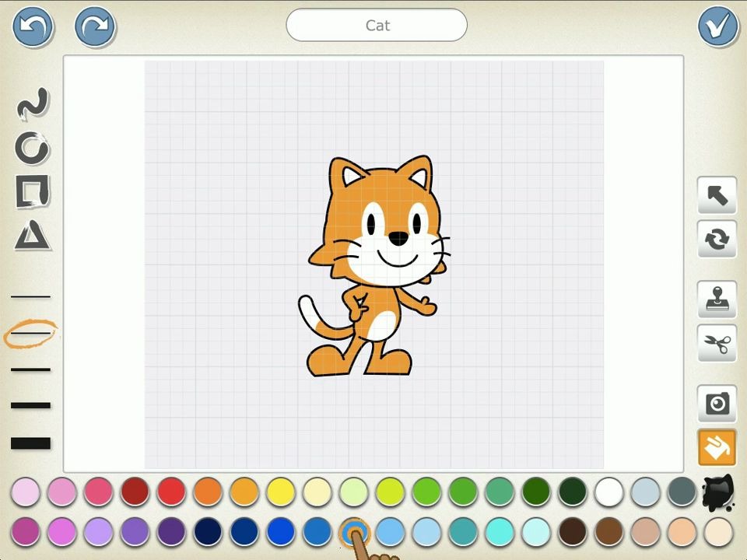Select the thinnest line width
This screenshot has width=747, height=560.
pos(31,296)
